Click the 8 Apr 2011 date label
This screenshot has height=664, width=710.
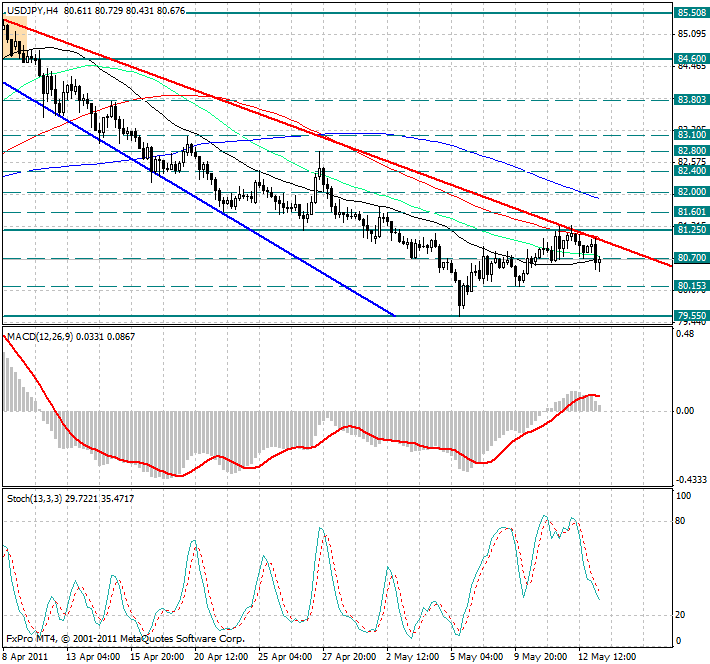[x=27, y=657]
